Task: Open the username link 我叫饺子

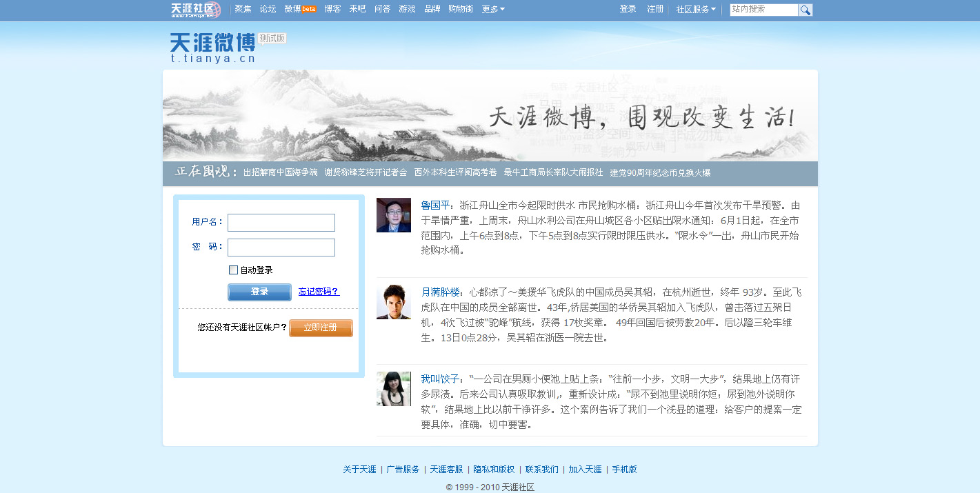Action: pyautogui.click(x=439, y=379)
